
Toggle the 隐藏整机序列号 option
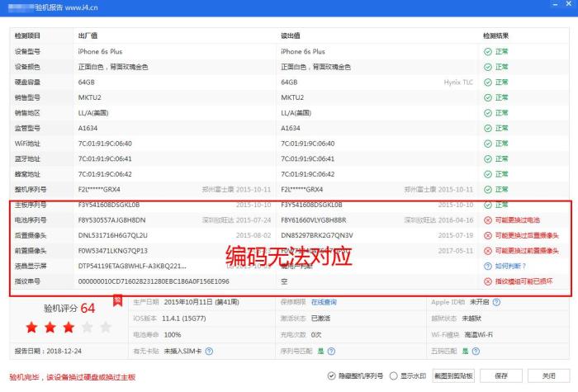point(355,375)
